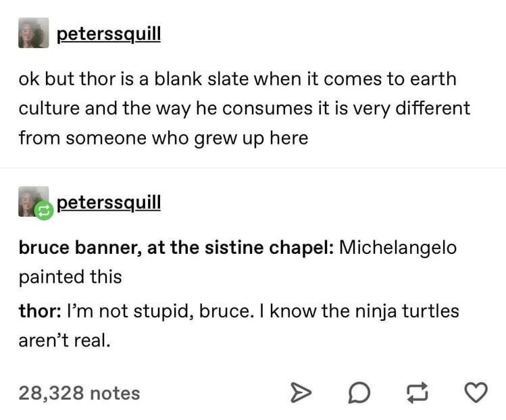Click the 'aren't real.' final line
Screen dimensions: 506x420
point(64,340)
